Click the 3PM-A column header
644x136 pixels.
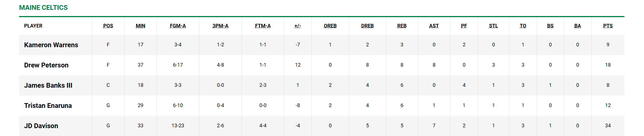pos(220,26)
